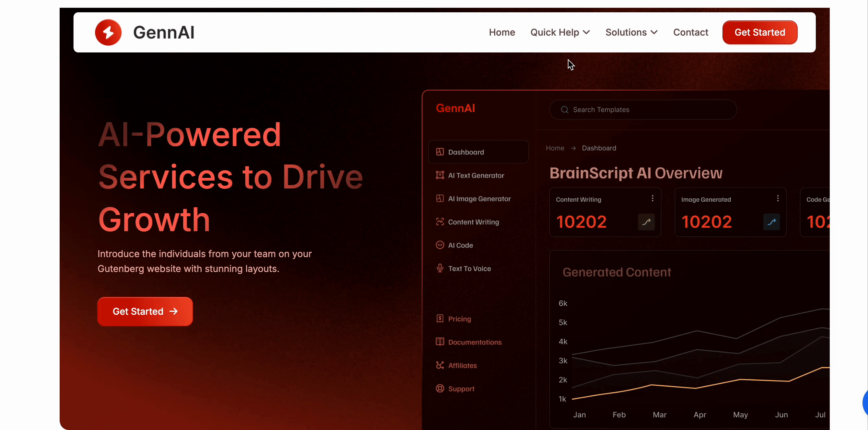Click the BrainScript AI Overview heading

tap(636, 173)
